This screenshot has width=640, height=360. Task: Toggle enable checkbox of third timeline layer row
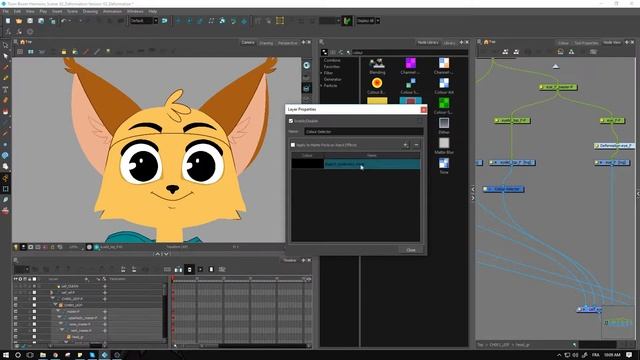click(x=34, y=299)
